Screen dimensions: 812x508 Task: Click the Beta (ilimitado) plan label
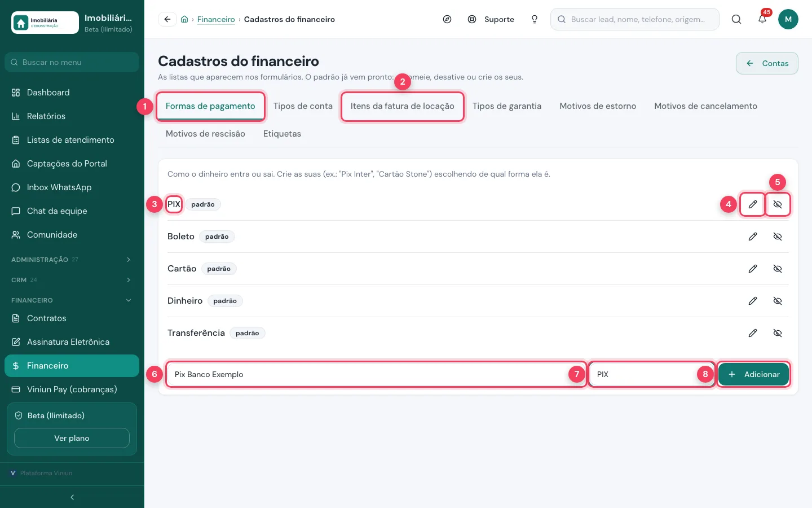(x=56, y=415)
